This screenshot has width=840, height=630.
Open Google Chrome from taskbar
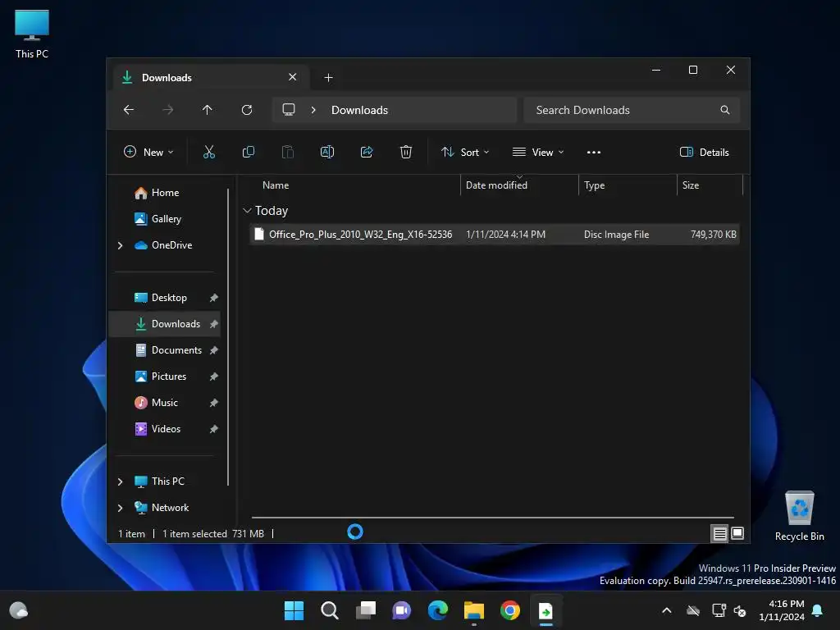click(510, 610)
